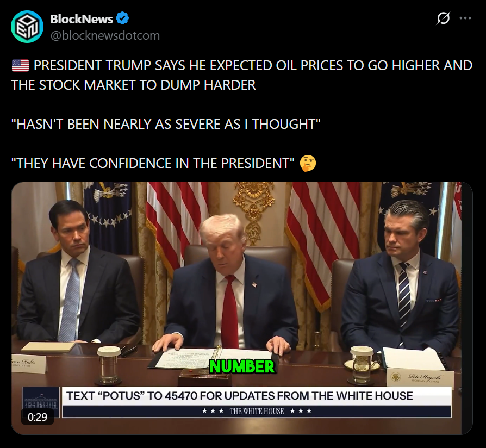The width and height of the screenshot is (486, 448).
Task: Open the @blocknewsdotcom handle link
Action: (105, 36)
